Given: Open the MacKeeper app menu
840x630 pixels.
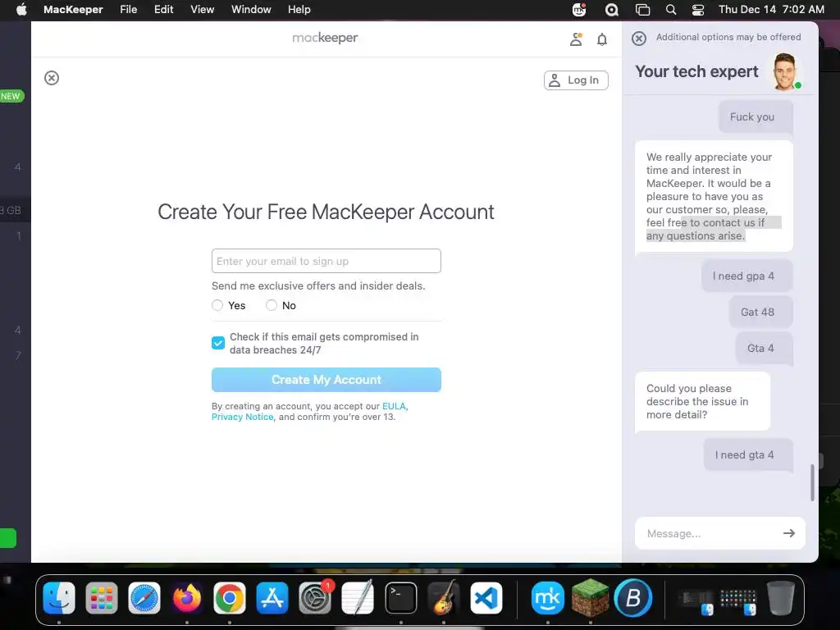Looking at the screenshot, I should coord(73,10).
